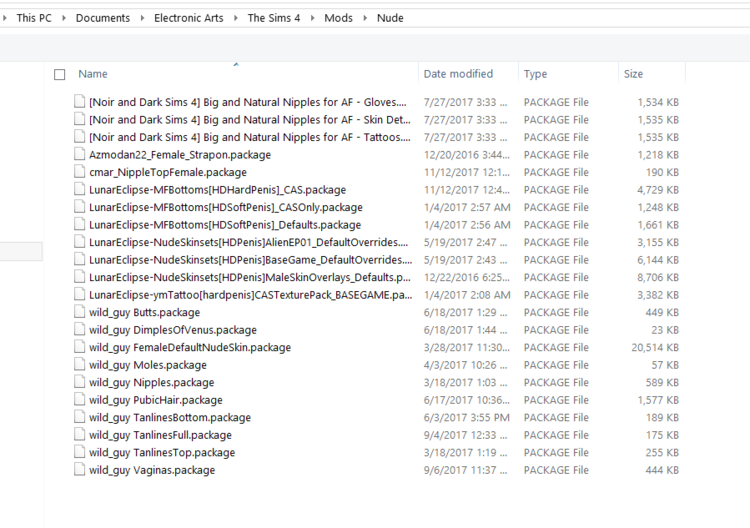Select wild_guy Nipples.package
750x528 pixels.
click(152, 383)
